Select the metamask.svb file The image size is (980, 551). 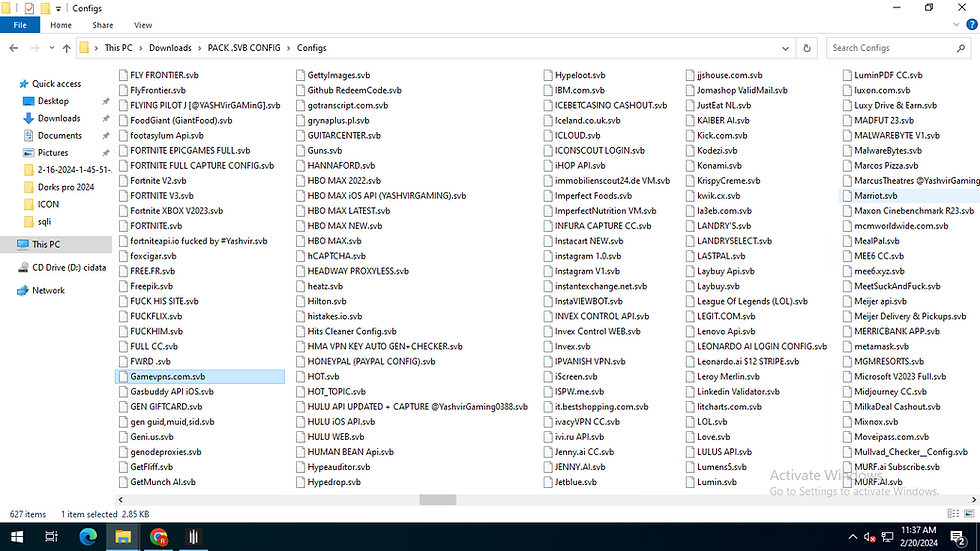pos(876,347)
